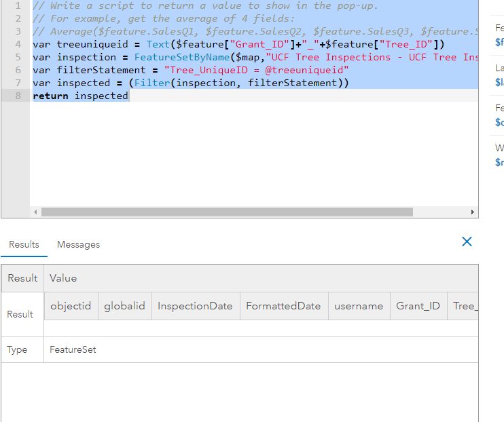504x422 pixels.
Task: Click the FeatureSetByName function in code
Action: [x=182, y=57]
